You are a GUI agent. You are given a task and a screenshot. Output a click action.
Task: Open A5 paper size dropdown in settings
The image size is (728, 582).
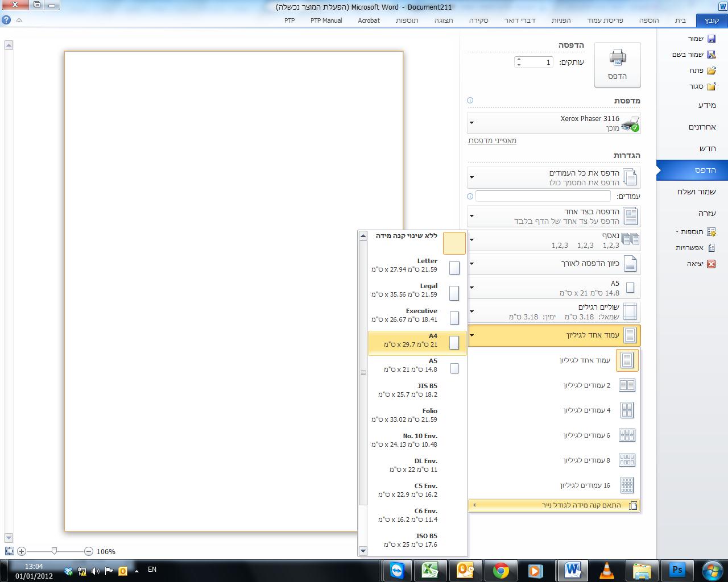pos(554,288)
